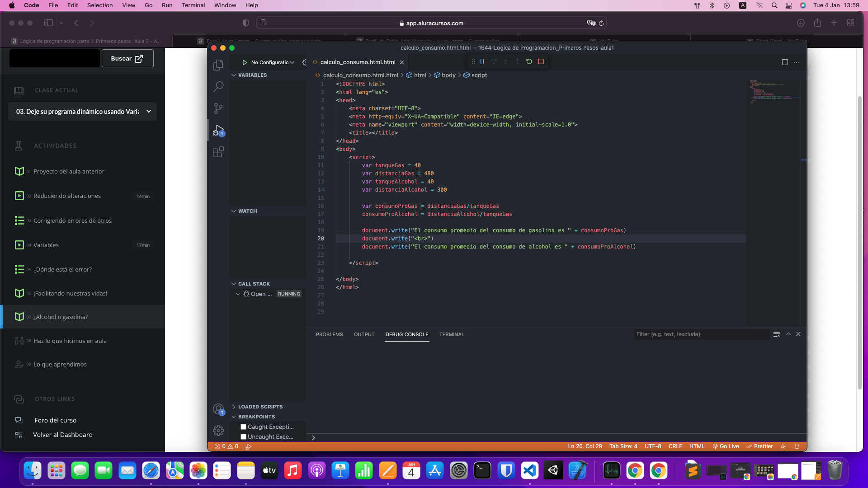Maximize the bottom panel size

click(788, 334)
